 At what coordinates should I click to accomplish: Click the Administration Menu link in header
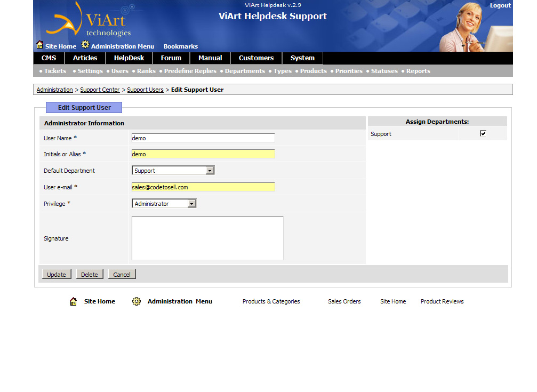tap(123, 46)
